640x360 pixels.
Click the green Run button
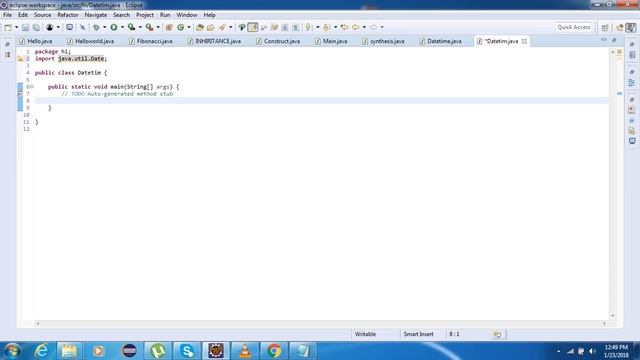point(114,27)
